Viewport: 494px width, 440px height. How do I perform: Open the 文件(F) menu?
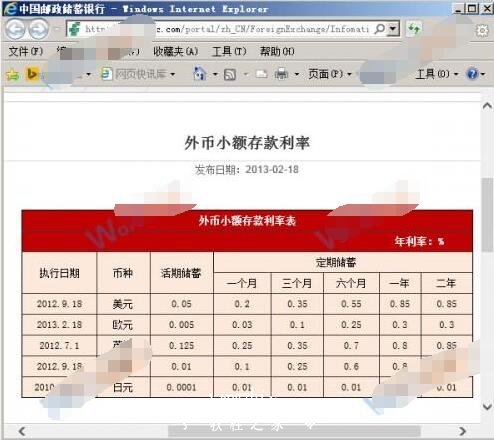coord(26,51)
